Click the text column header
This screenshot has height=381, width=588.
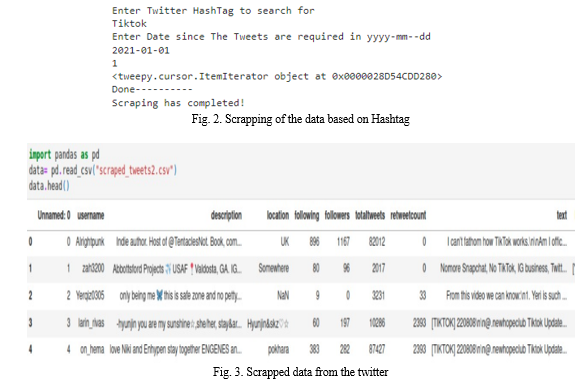pyautogui.click(x=561, y=215)
